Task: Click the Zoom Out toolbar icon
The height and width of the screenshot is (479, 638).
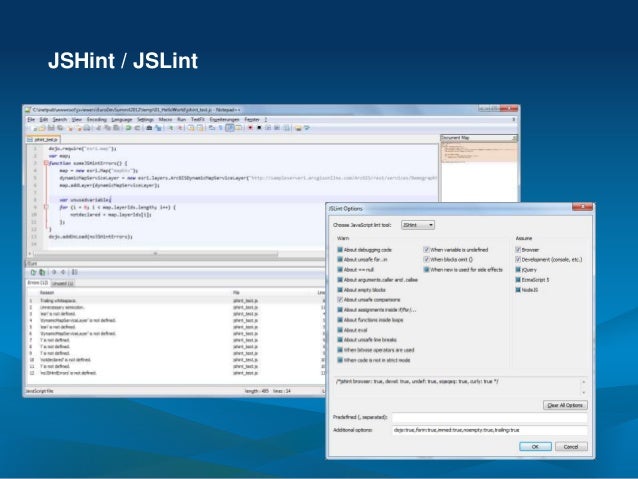Action: (x=179, y=128)
